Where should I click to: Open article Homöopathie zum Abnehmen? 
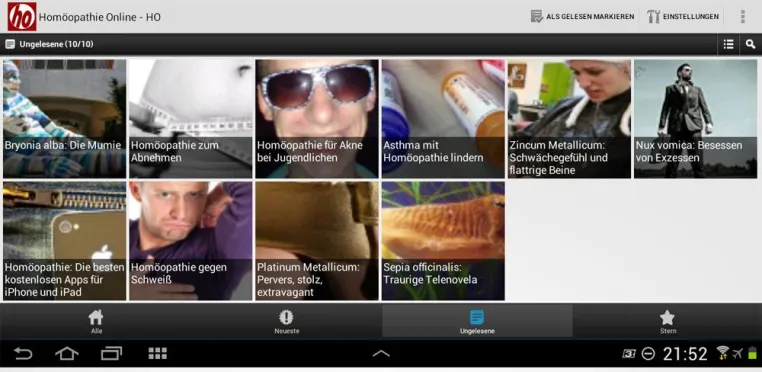tap(190, 119)
